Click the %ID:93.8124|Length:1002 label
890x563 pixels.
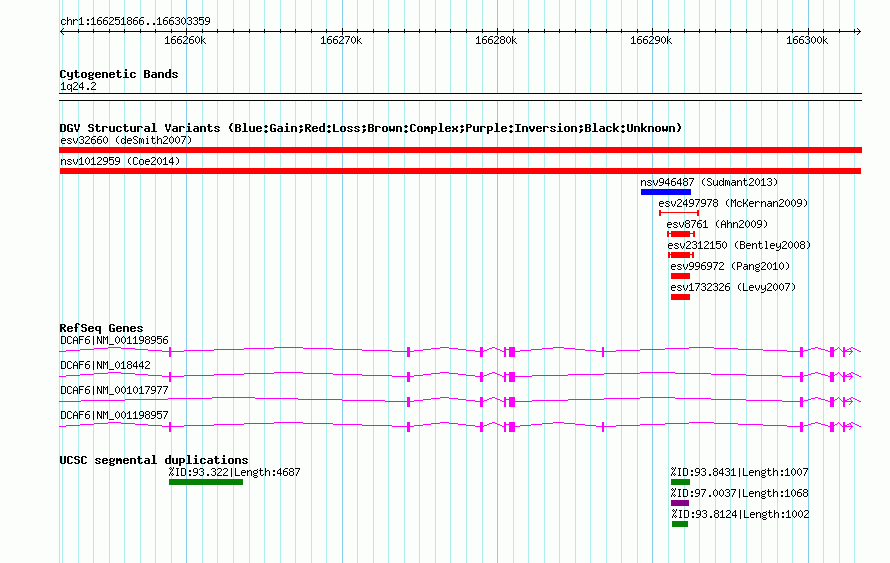[x=740, y=514]
